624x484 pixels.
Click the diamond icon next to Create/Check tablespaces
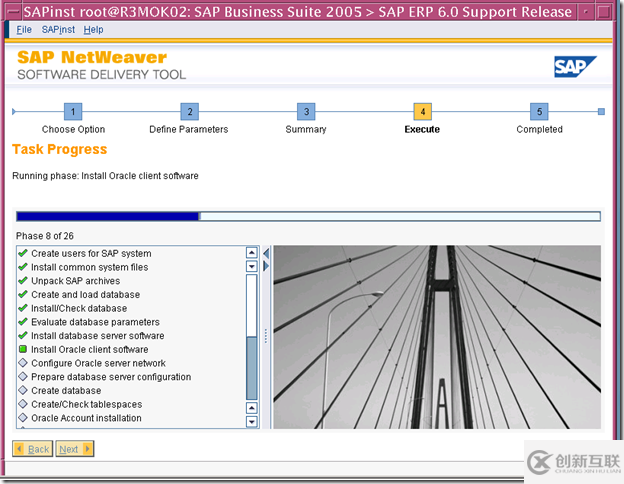point(23,404)
